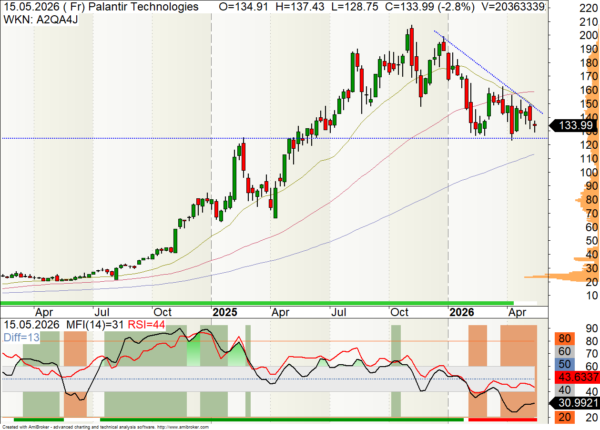Click the red '43.6337' RSI value marker

tap(575, 377)
